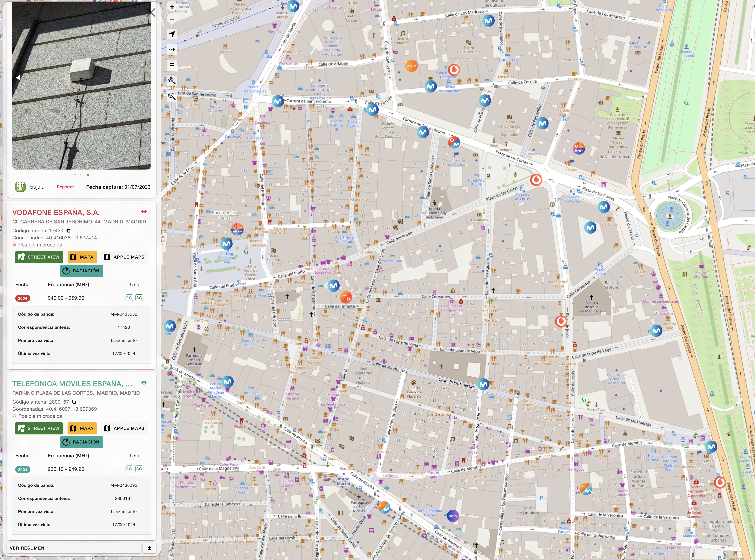Open Radiación for Telefonica antenna

coord(81,442)
